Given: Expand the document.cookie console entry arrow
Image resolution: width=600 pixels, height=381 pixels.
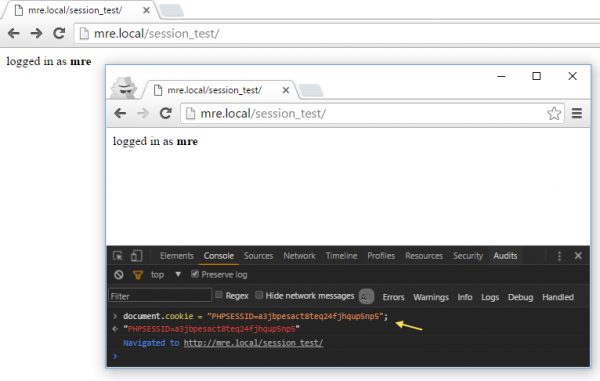Looking at the screenshot, I should click(x=115, y=316).
